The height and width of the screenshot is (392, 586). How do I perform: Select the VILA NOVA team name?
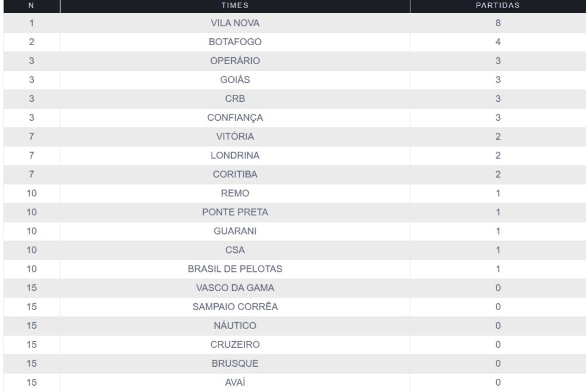pyautogui.click(x=235, y=23)
